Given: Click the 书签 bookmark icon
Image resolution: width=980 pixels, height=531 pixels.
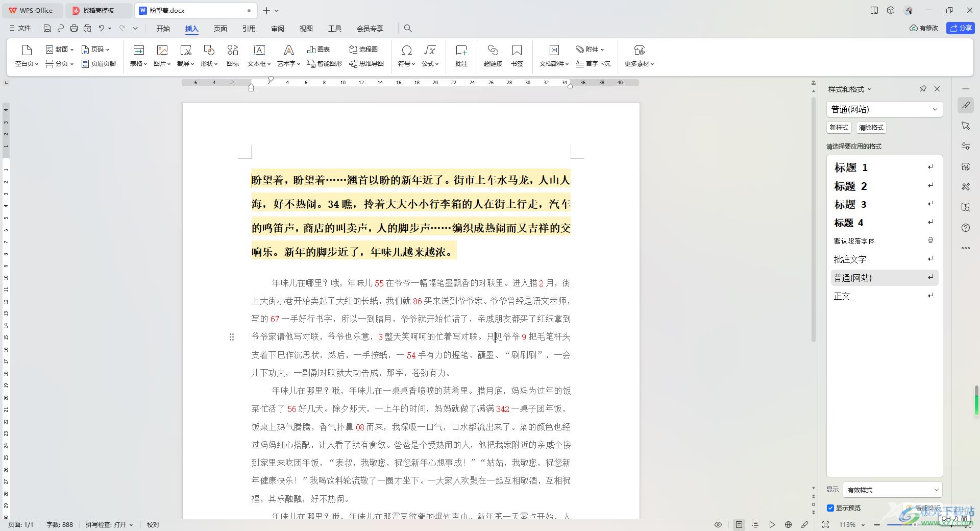Looking at the screenshot, I should tap(517, 50).
